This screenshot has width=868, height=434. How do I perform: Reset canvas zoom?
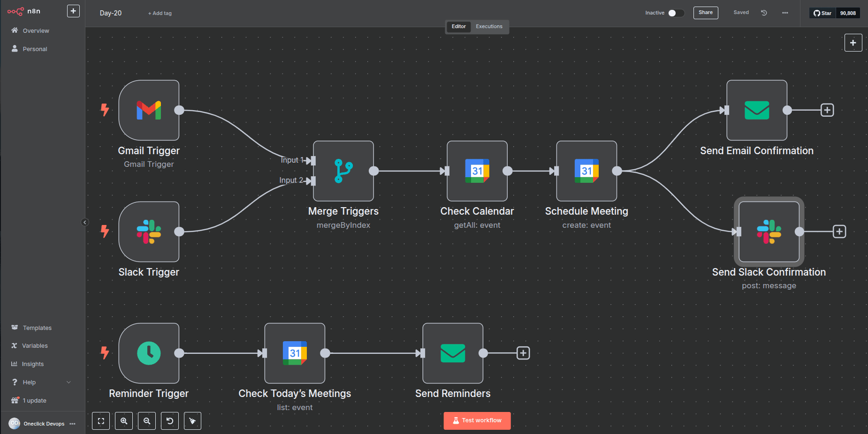point(170,421)
